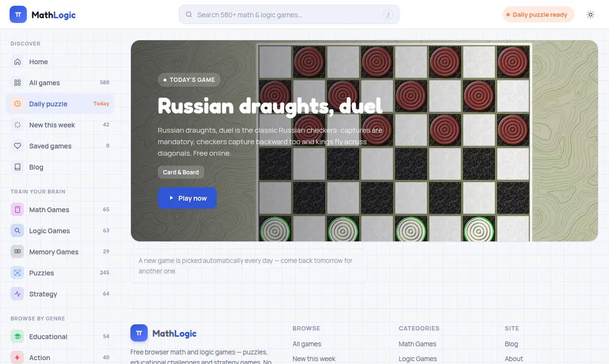Click the slash shortcut key hint in search
Screen dimensions: 609x364
point(388,15)
